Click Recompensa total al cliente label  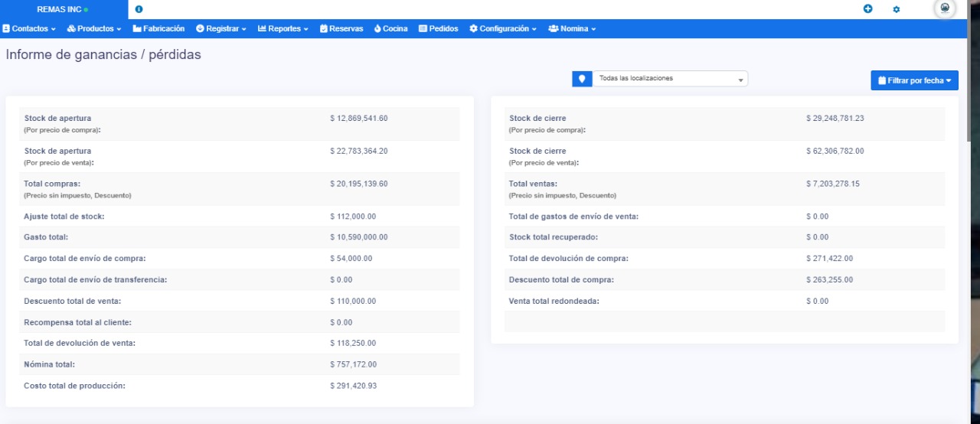78,322
